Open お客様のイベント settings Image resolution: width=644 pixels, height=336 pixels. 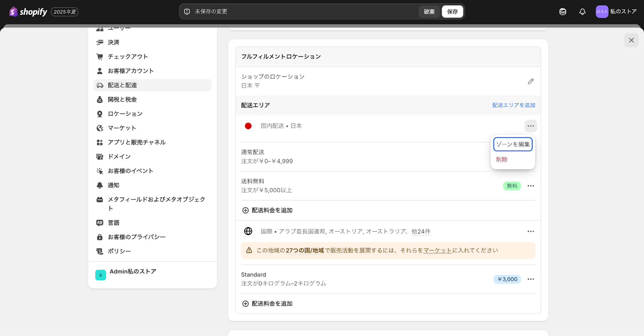(x=153, y=171)
